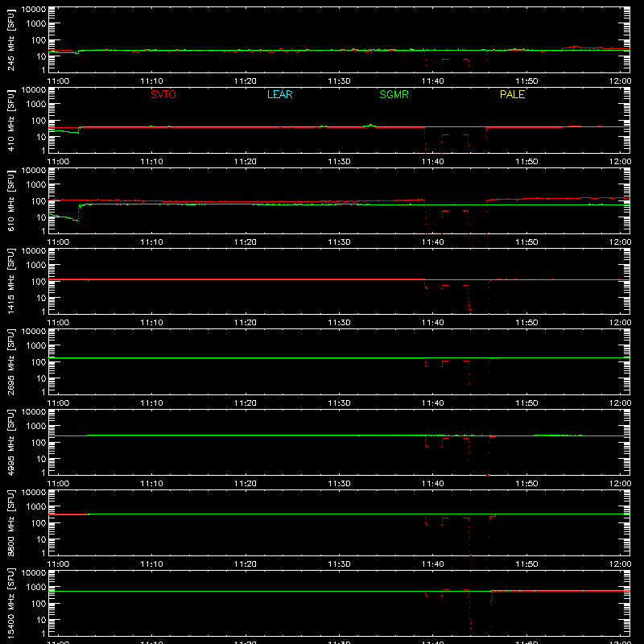The height and width of the screenshot is (644, 644).
Task: Select the 1415 MHz [SFU] axis title
Action: click(11, 281)
